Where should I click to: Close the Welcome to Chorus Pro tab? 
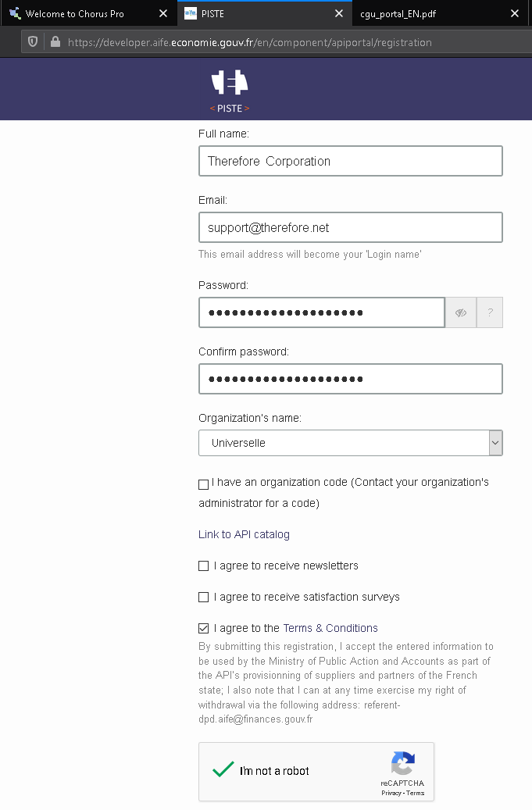(162, 14)
